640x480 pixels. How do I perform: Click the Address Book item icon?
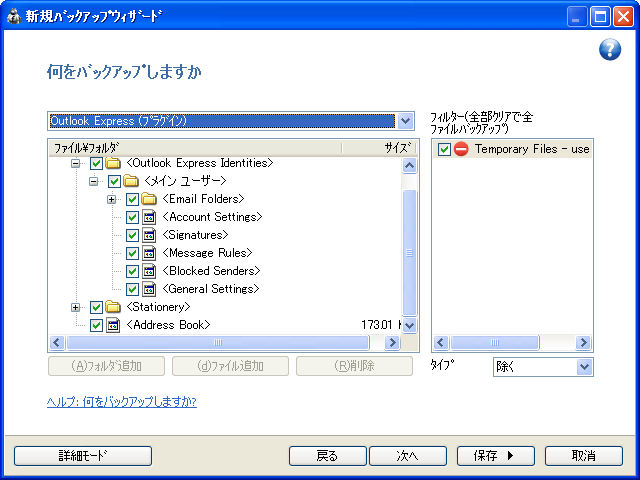(113, 325)
